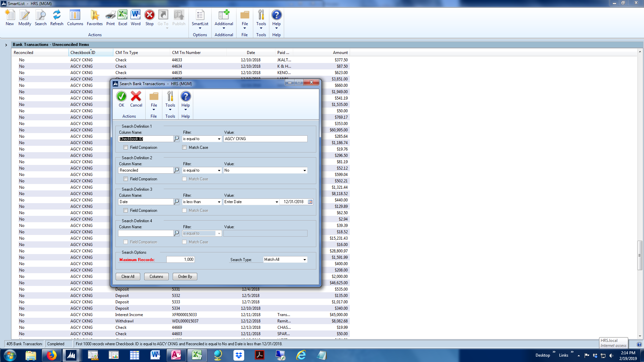This screenshot has height=362, width=644.
Task: Open the Reconciled value 'No' dropdown
Action: tap(305, 171)
